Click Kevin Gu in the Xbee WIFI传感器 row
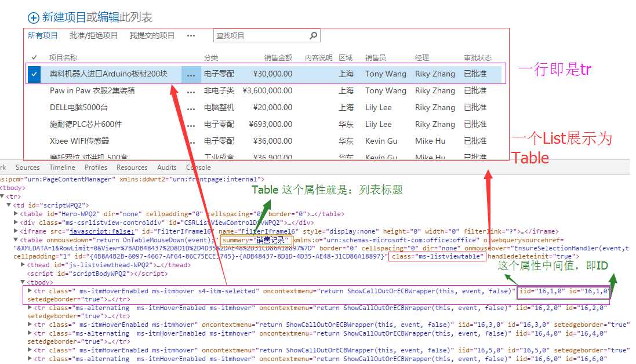The width and height of the screenshot is (636, 364). [x=381, y=141]
